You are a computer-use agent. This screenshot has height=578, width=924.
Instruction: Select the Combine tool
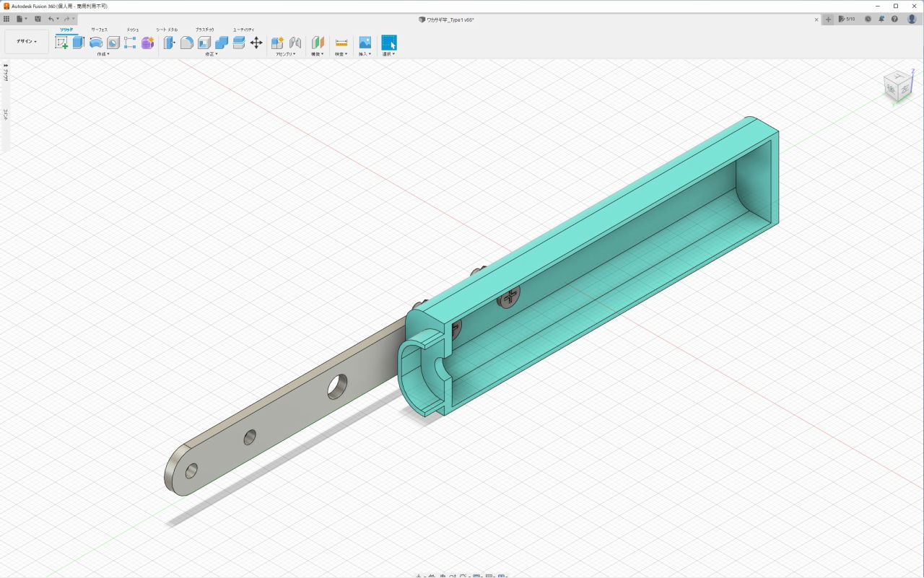pyautogui.click(x=222, y=43)
